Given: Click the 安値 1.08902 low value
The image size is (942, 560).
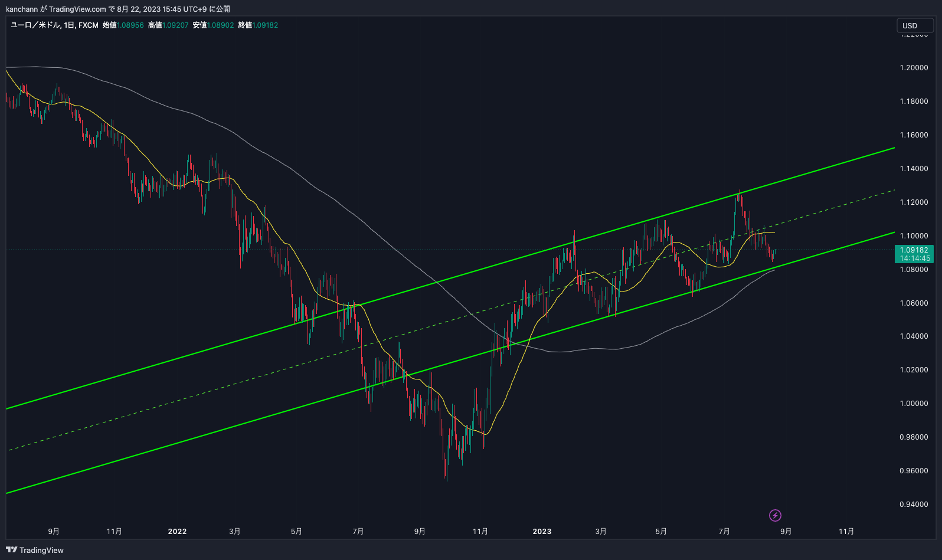Looking at the screenshot, I should pos(213,25).
